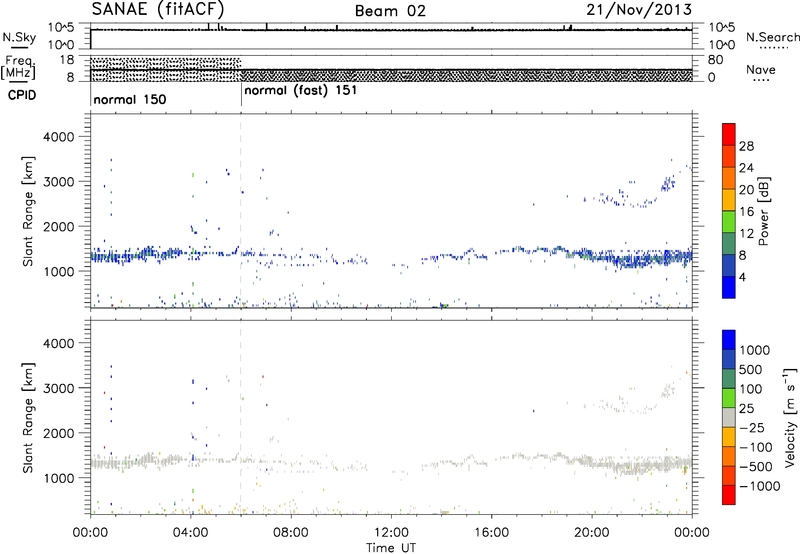800x554 pixels.
Task: Click the 80 Nave axis tick
Action: coord(715,60)
